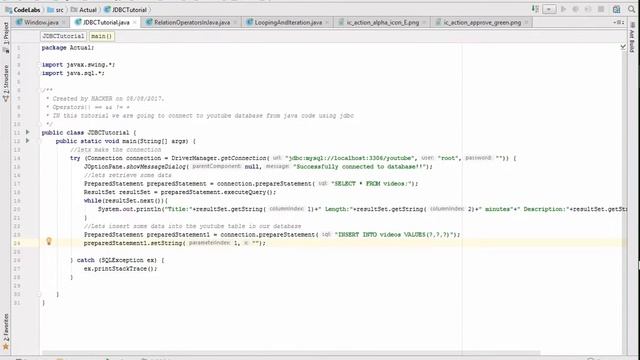Close the ic_action_alpha_icon_E.png tab
The image size is (640, 360).
[424, 23]
